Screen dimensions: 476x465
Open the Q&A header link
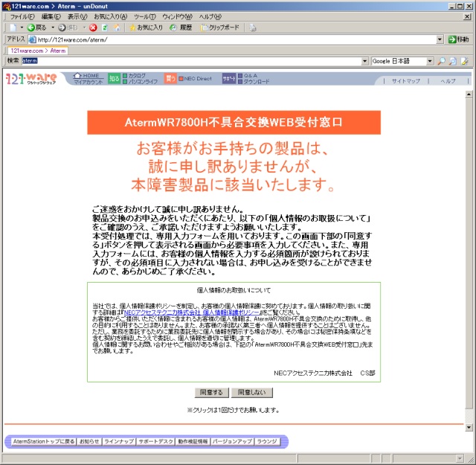pos(248,76)
